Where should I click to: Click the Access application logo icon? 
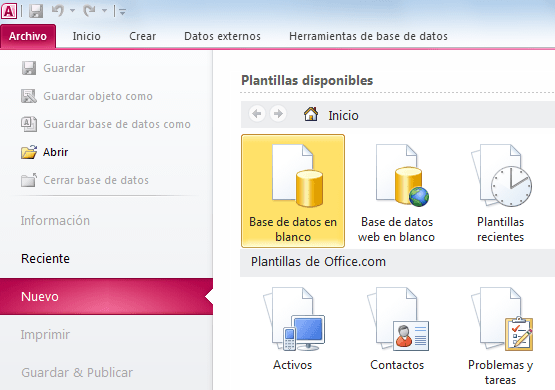(9, 11)
